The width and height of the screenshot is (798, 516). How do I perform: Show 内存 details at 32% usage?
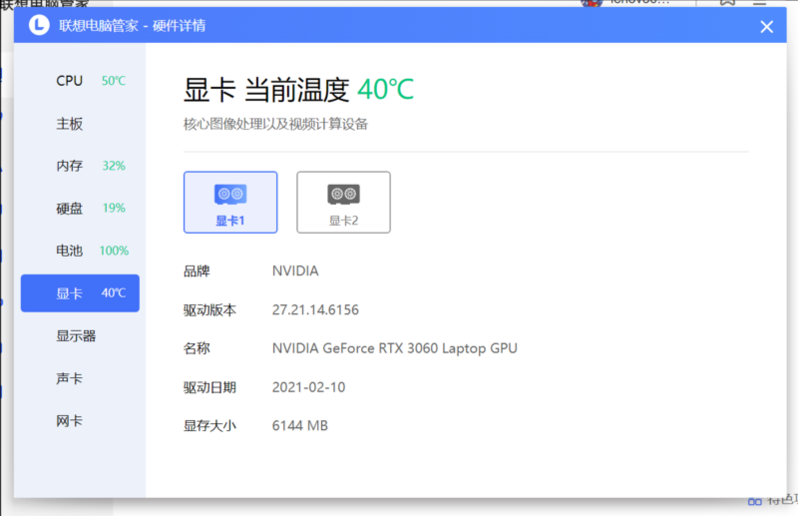[x=80, y=166]
